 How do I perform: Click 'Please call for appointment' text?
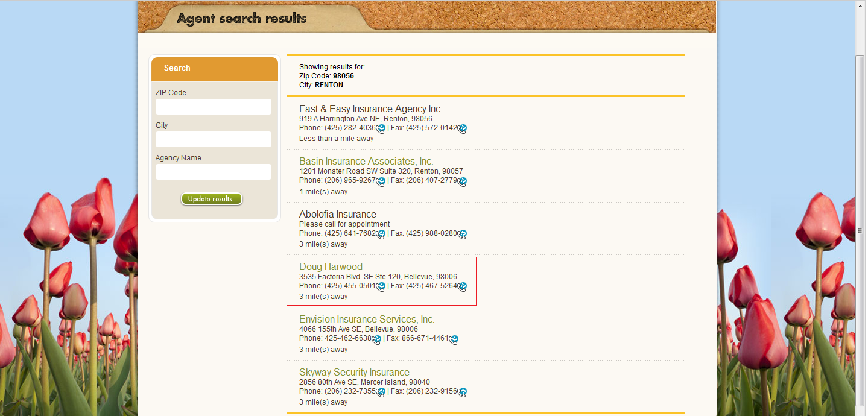[x=344, y=224]
